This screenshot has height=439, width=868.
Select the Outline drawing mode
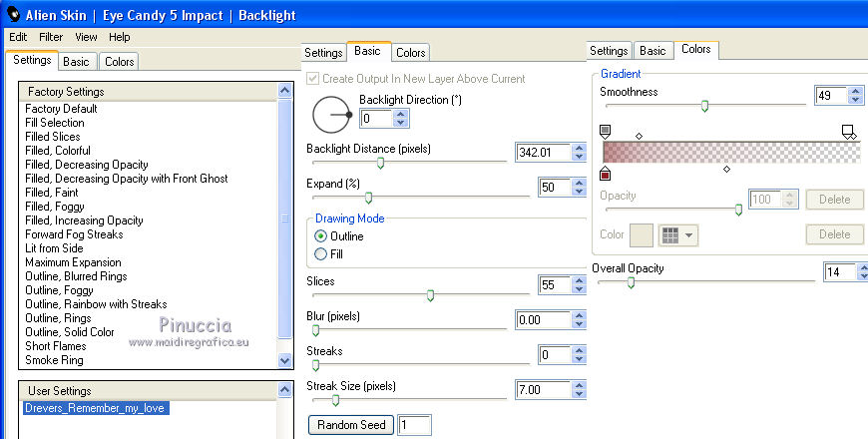tap(320, 236)
